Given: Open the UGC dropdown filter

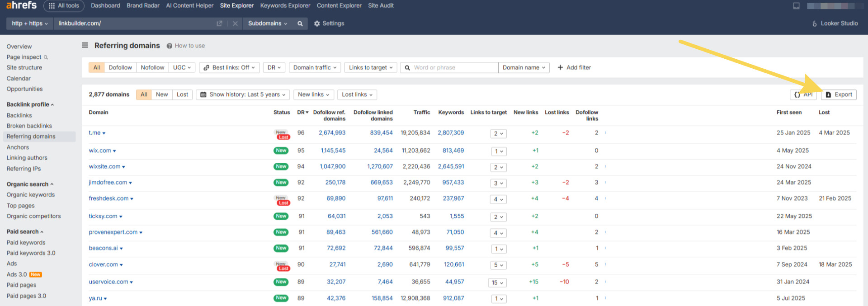Looking at the screenshot, I should click(x=182, y=67).
